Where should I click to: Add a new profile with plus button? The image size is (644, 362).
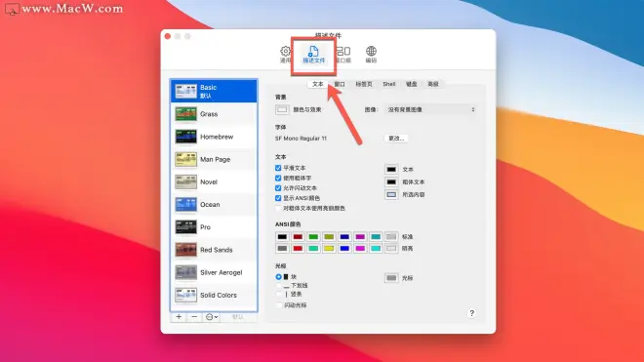point(179,317)
